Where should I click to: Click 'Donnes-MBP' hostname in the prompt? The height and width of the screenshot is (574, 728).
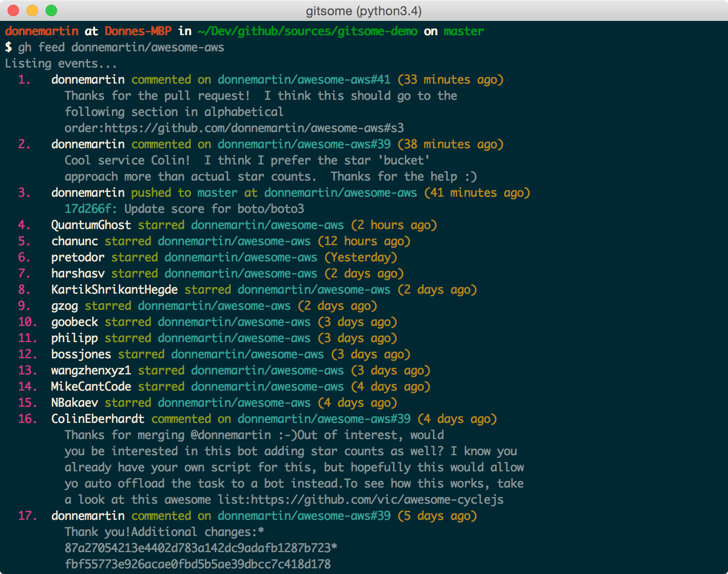click(x=138, y=31)
